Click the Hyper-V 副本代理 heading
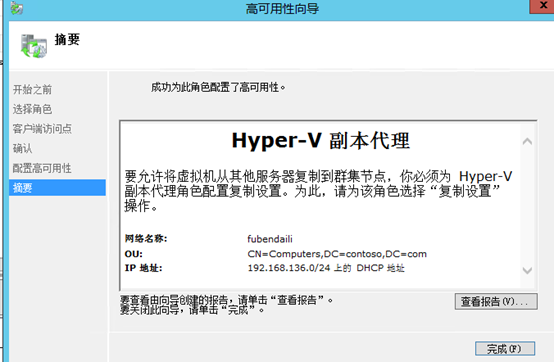Screen dimensions: 554x362 coord(321,141)
